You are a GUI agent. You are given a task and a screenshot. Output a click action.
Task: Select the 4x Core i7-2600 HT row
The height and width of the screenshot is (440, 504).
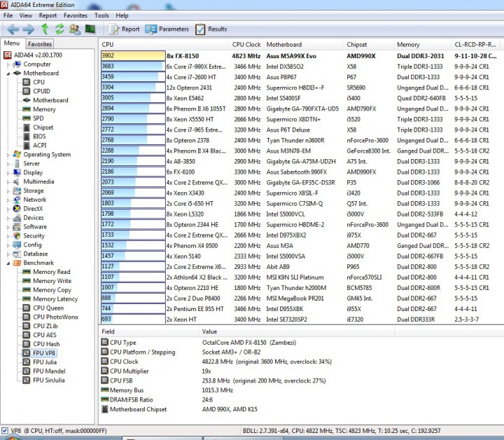coord(301,77)
